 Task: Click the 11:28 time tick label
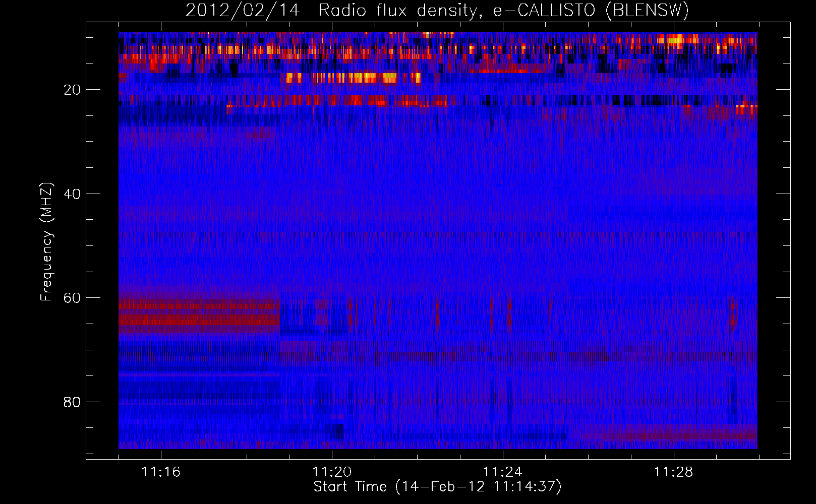pos(674,472)
